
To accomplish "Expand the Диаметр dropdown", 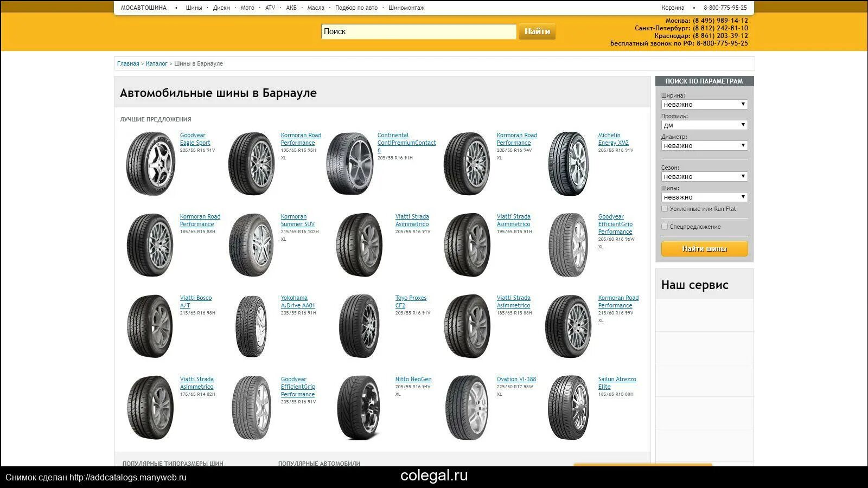I will pos(704,145).
